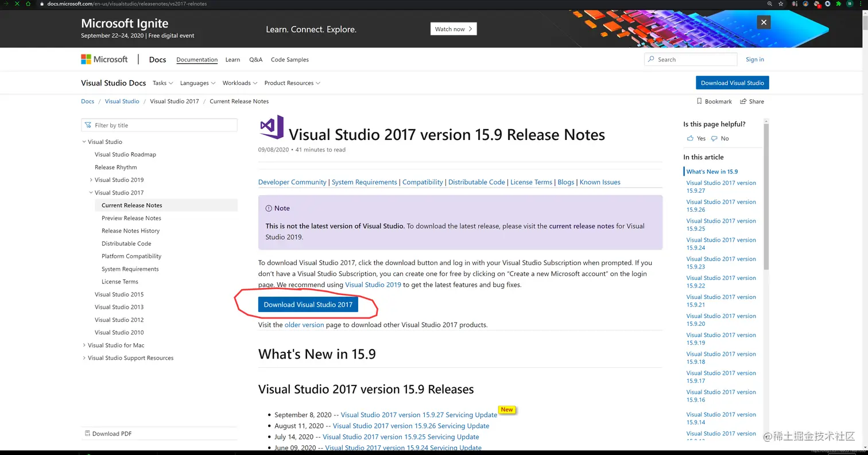Open the Distributable Code header link

click(476, 182)
